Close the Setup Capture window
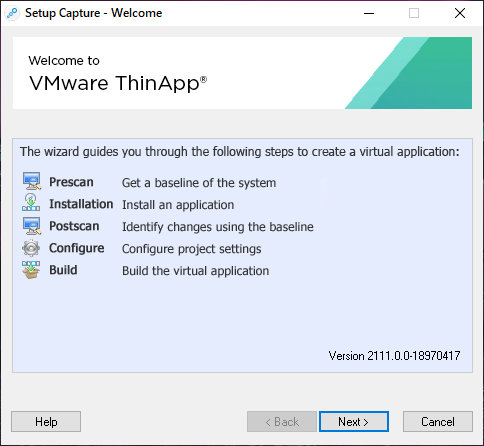This screenshot has height=446, width=484. point(460,13)
